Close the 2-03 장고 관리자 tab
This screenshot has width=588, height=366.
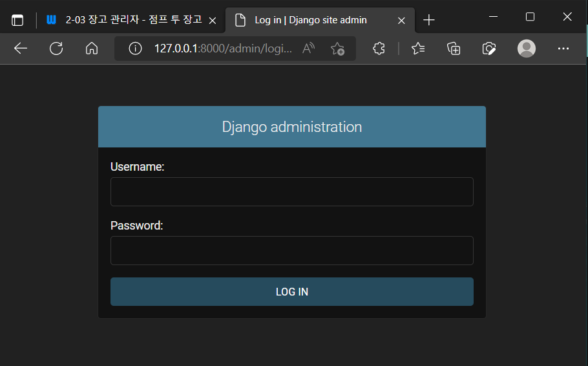[x=213, y=21]
